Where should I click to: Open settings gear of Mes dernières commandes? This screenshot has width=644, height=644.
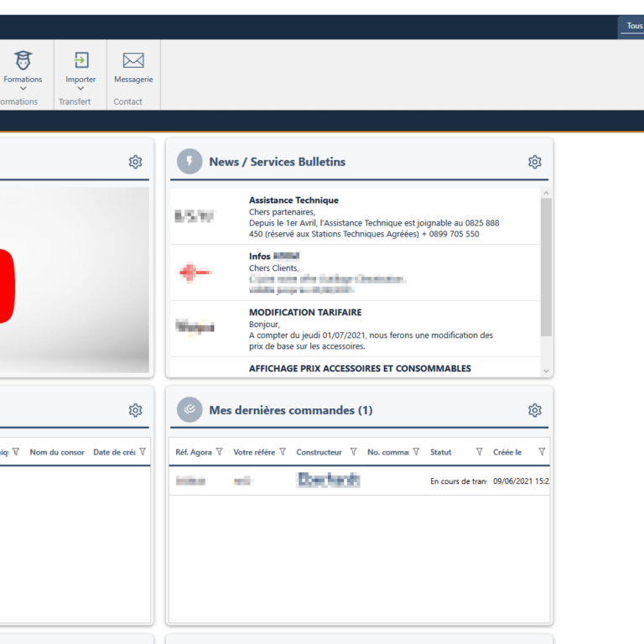(535, 410)
